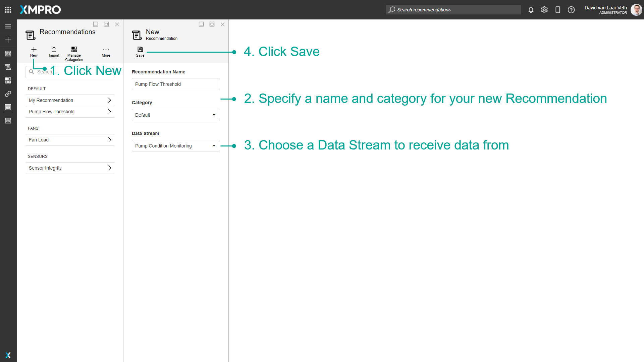
Task: Click the New recommendation plus icon
Action: coord(34,50)
